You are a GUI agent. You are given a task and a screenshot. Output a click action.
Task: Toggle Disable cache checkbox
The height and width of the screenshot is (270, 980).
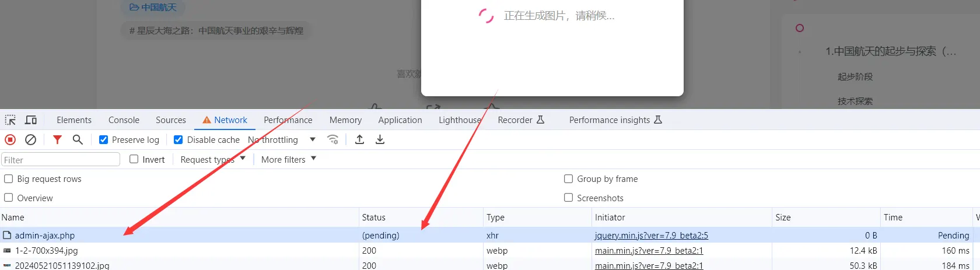click(x=178, y=140)
